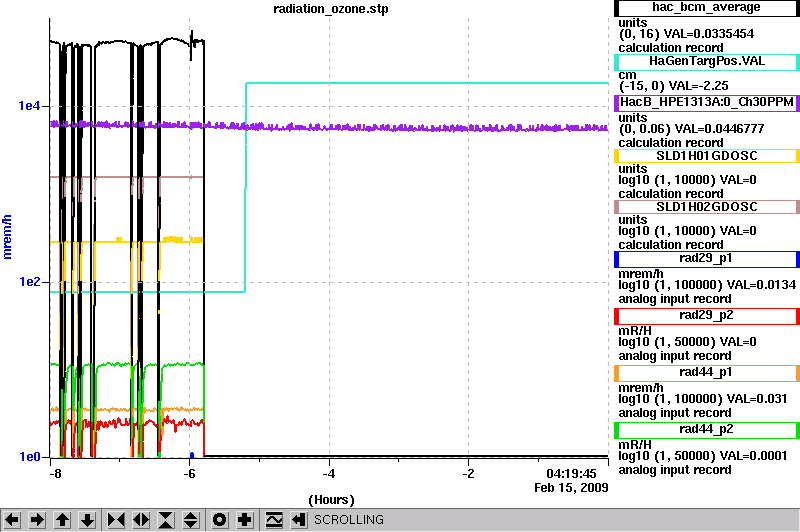Image resolution: width=800 pixels, height=532 pixels.
Task: Click the radiation_ozone.stp plot title
Action: [331, 9]
